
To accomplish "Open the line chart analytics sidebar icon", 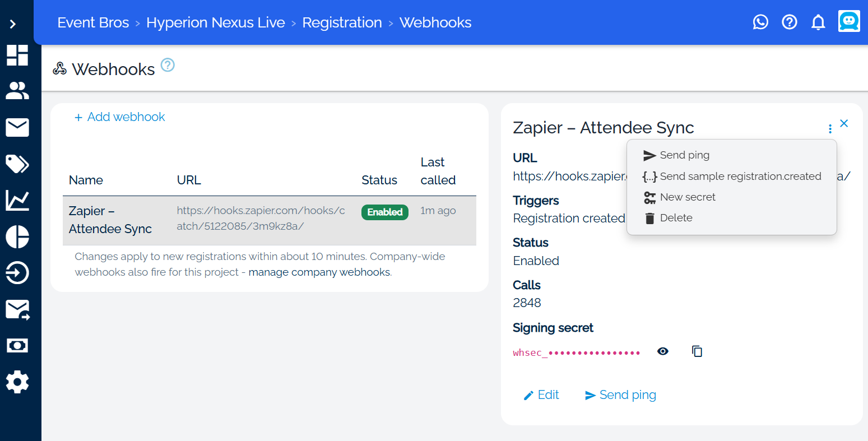I will click(17, 200).
